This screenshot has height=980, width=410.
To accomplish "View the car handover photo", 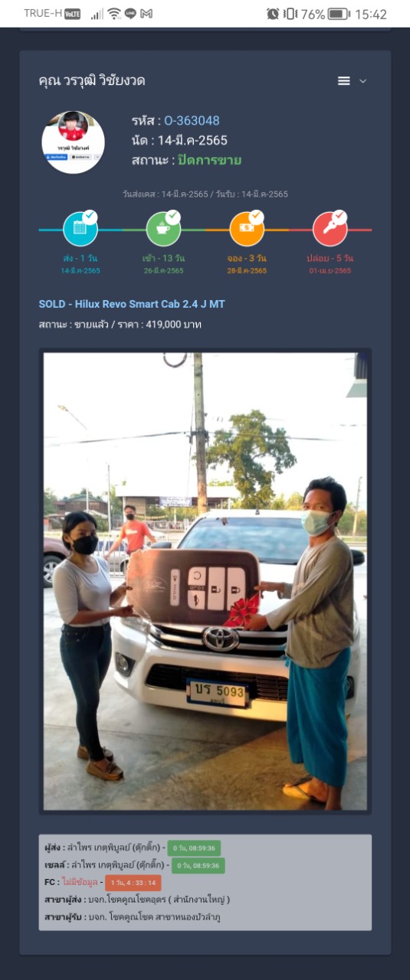I will click(205, 581).
